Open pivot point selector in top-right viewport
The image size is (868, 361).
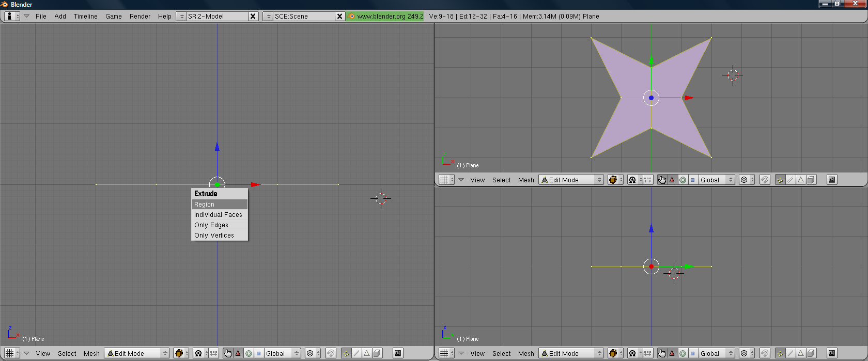point(635,180)
